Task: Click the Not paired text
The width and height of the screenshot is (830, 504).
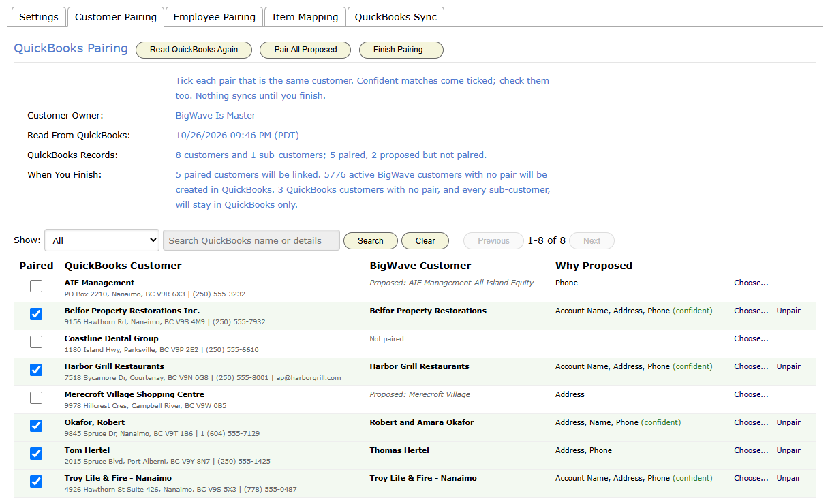Action: [386, 338]
